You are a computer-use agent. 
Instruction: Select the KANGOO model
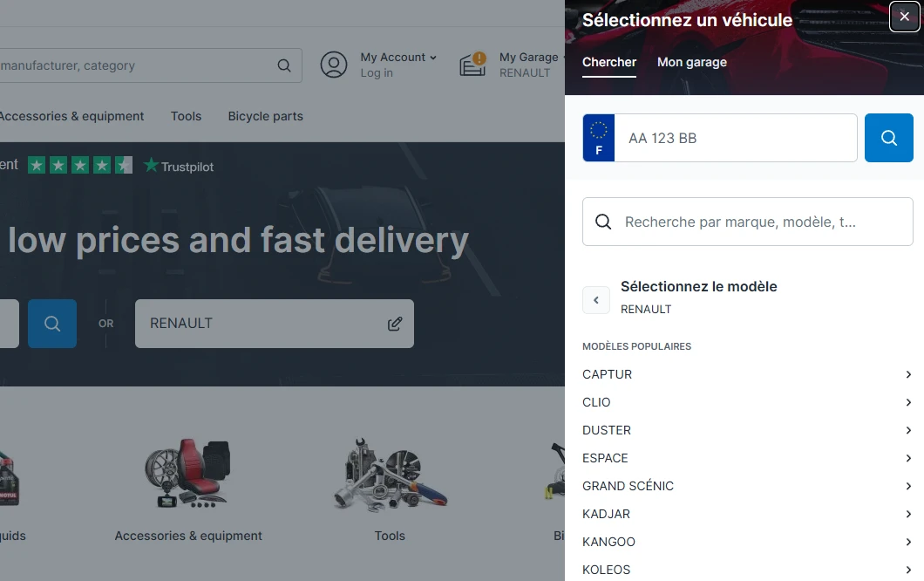[747, 542]
